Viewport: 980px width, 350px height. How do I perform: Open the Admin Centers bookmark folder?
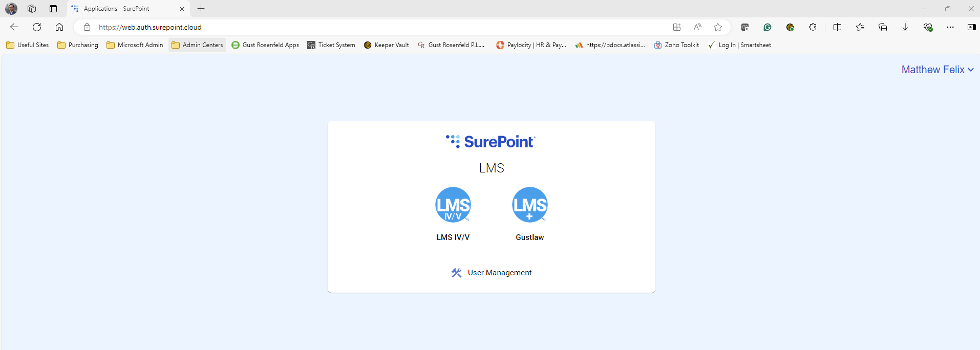coord(197,45)
